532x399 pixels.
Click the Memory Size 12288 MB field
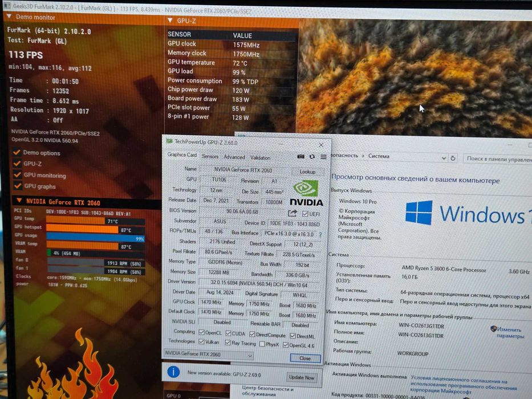point(219,272)
